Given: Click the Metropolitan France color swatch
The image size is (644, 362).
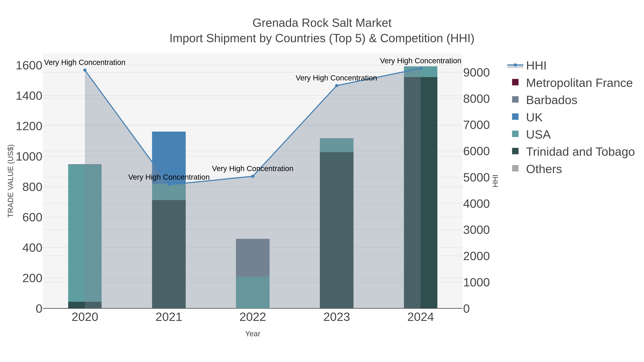Looking at the screenshot, I should 515,82.
